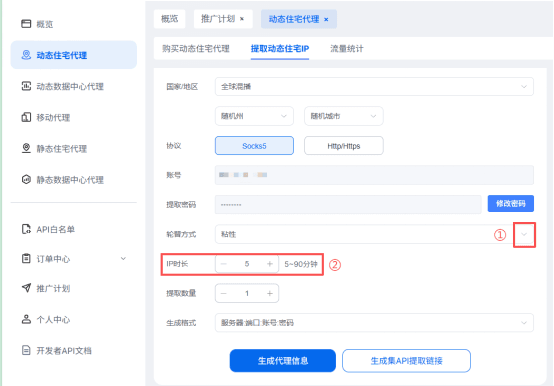Increase IP时长 with plus button
The width and height of the screenshot is (554, 386).
(x=270, y=264)
